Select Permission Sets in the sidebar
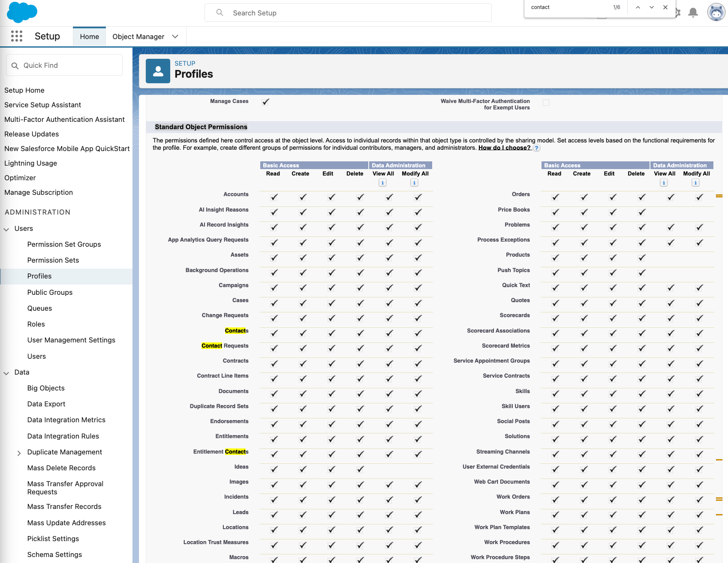The height and width of the screenshot is (563, 728). (53, 260)
